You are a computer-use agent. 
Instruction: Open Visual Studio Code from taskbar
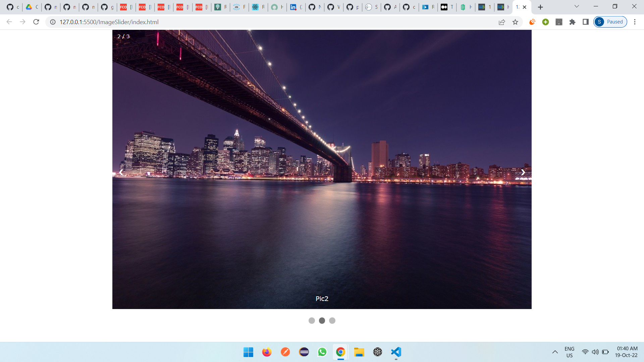coord(396,352)
